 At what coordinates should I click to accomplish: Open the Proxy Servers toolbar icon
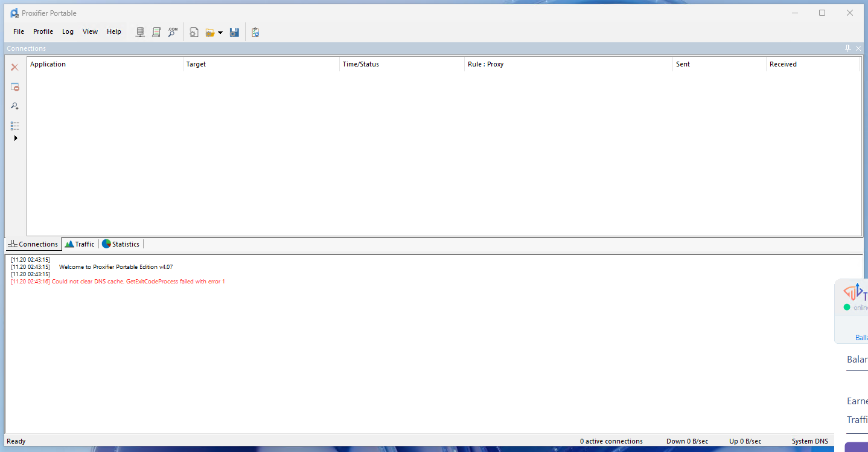pos(140,32)
